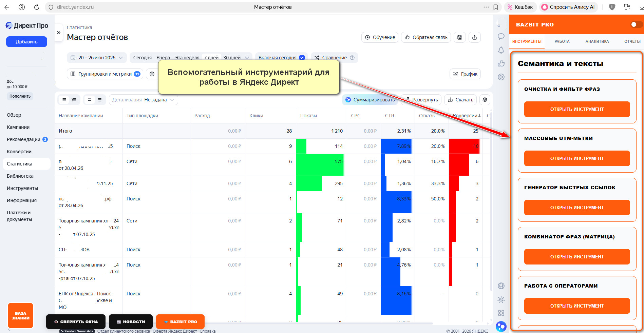Open the browser protection shield icon

[x=612, y=7]
